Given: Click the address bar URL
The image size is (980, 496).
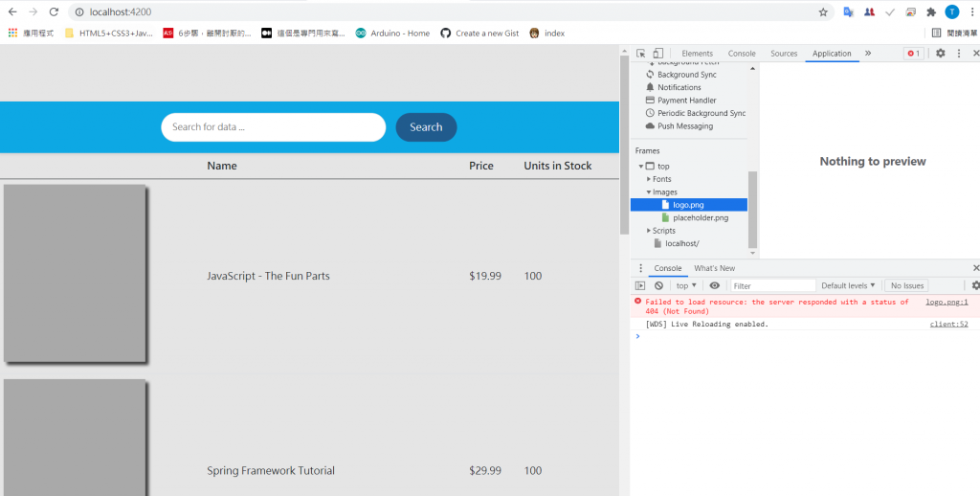Looking at the screenshot, I should click(120, 11).
